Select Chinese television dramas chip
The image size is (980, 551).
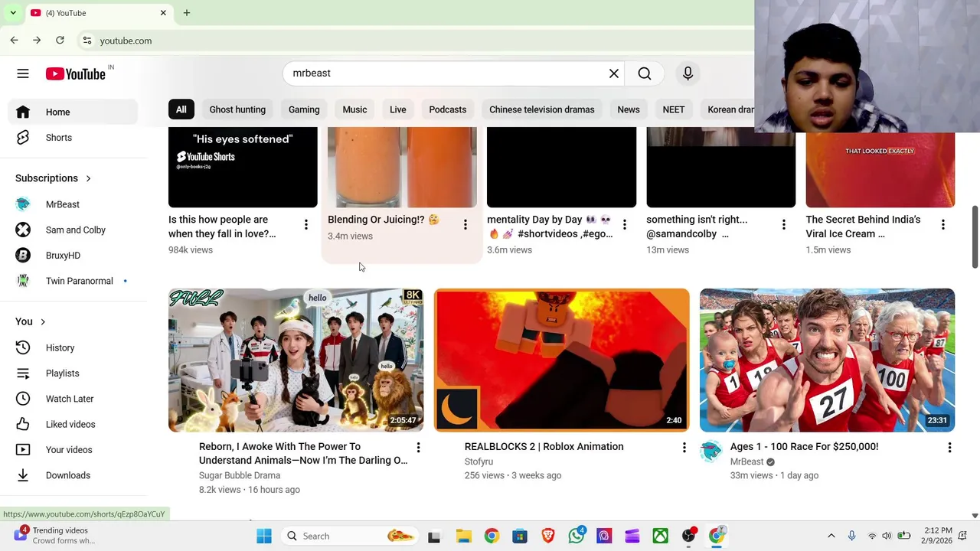click(542, 109)
